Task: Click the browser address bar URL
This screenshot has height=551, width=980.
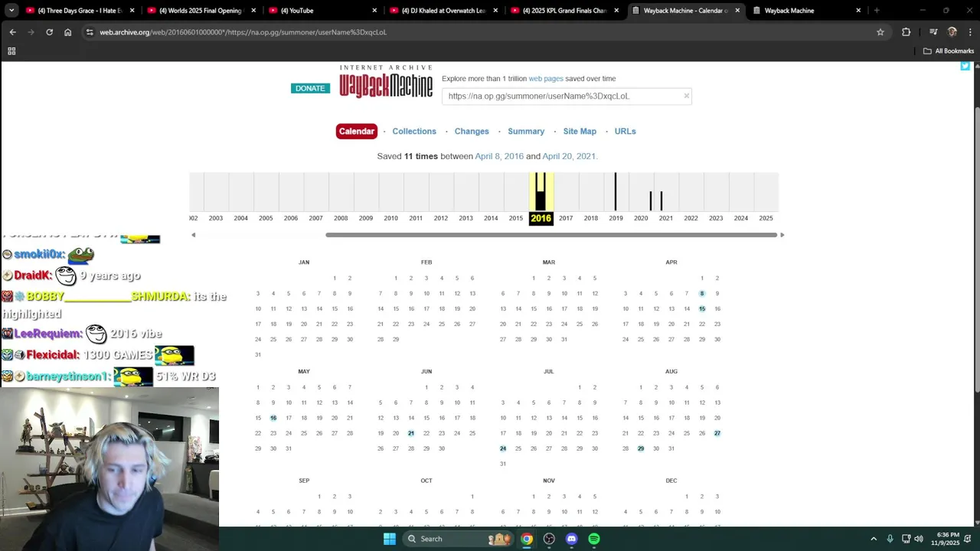Action: [x=243, y=32]
